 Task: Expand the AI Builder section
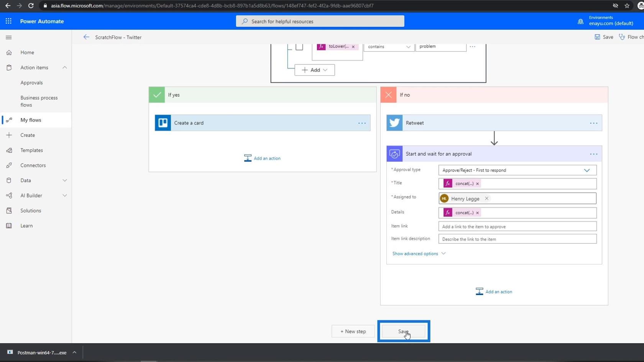[x=64, y=195]
